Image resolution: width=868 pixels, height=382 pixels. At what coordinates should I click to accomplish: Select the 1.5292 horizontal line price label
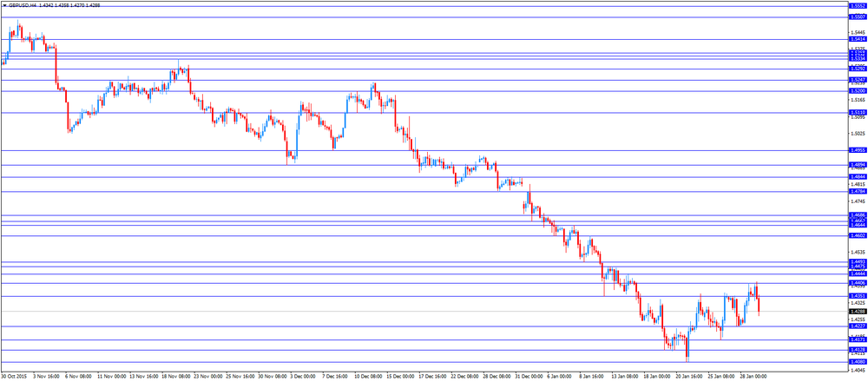pyautogui.click(x=858, y=69)
